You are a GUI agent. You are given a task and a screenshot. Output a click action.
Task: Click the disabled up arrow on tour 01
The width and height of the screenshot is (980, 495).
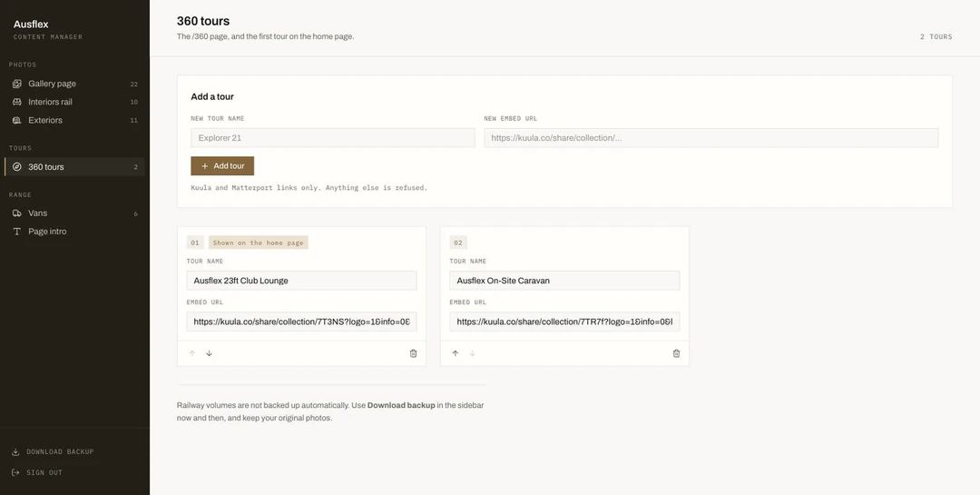point(191,353)
